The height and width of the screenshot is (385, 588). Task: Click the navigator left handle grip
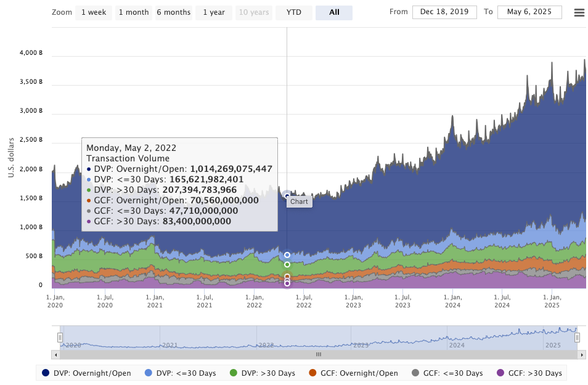(60, 337)
